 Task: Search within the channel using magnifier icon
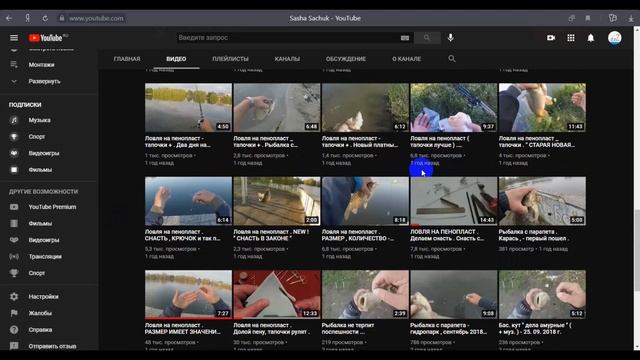[452, 59]
